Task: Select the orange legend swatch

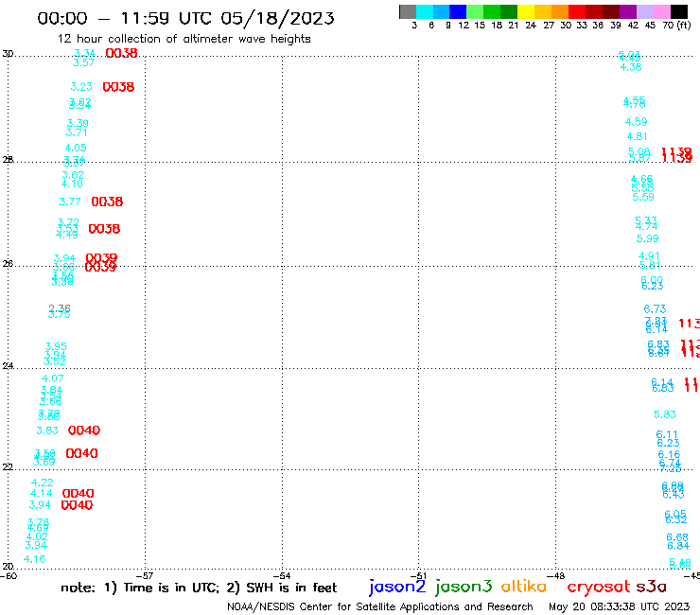Action: tap(560, 11)
